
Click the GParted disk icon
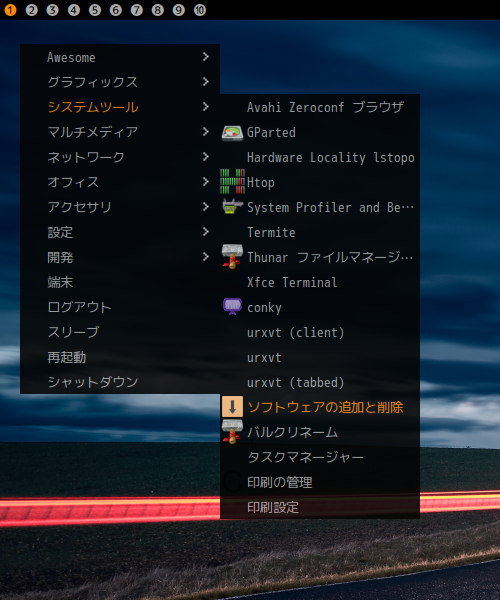[x=232, y=133]
